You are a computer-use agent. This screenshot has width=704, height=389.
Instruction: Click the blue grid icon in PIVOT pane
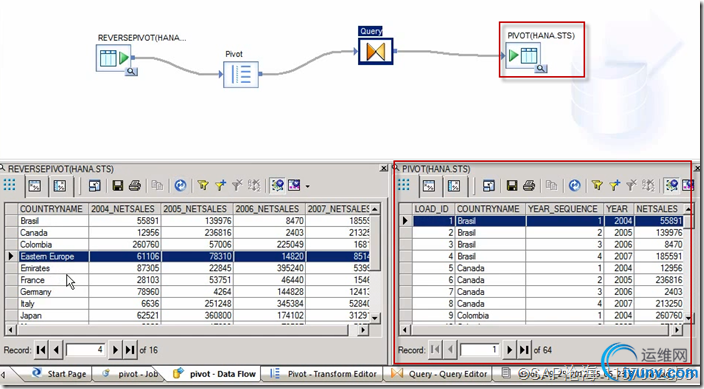tap(404, 185)
